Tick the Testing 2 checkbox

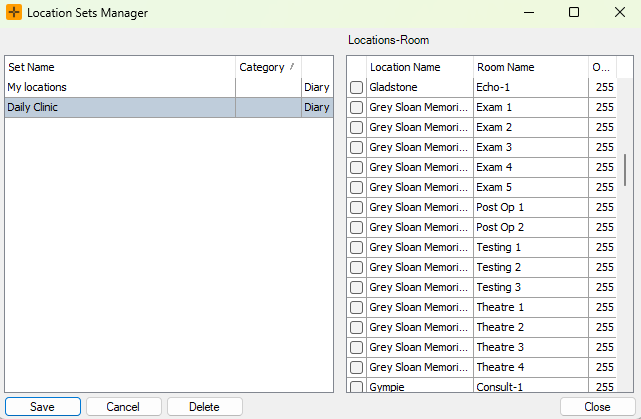click(x=356, y=268)
